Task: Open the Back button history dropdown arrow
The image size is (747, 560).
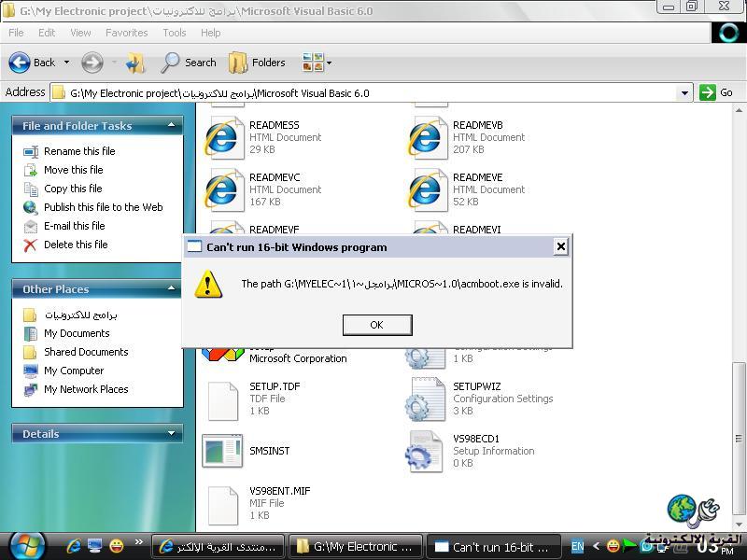Action: click(x=66, y=63)
